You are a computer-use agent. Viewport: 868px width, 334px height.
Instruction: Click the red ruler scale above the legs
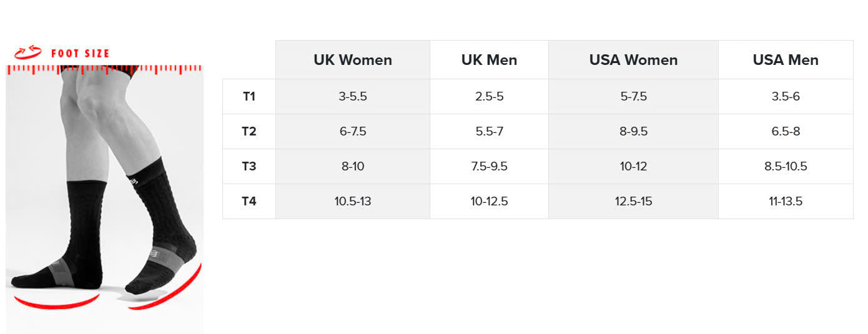click(104, 69)
